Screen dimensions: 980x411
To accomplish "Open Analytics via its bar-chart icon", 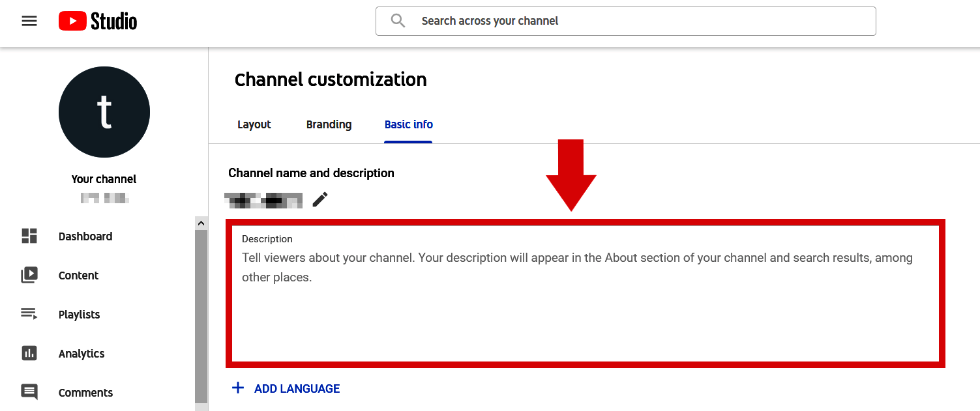I will pos(29,353).
